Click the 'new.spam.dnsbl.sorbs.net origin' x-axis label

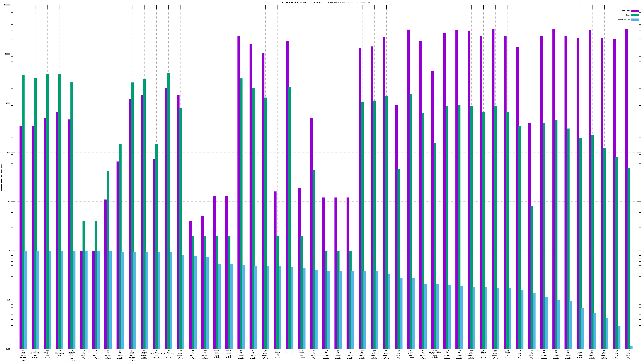click(x=23, y=355)
